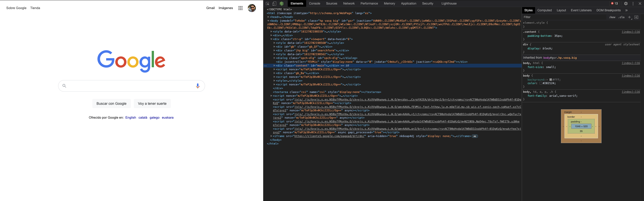Select the inspect element picker icon

coord(267,4)
